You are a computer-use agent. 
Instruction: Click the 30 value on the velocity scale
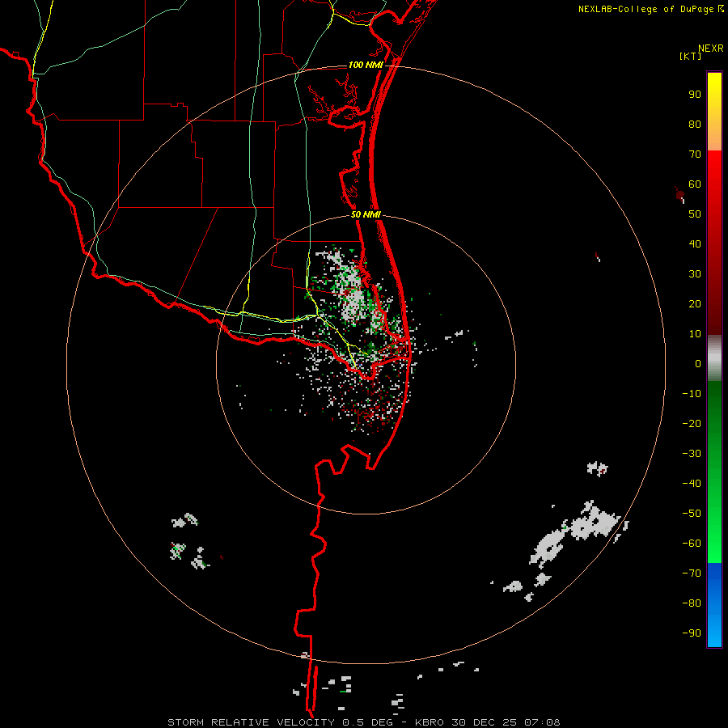click(x=695, y=274)
